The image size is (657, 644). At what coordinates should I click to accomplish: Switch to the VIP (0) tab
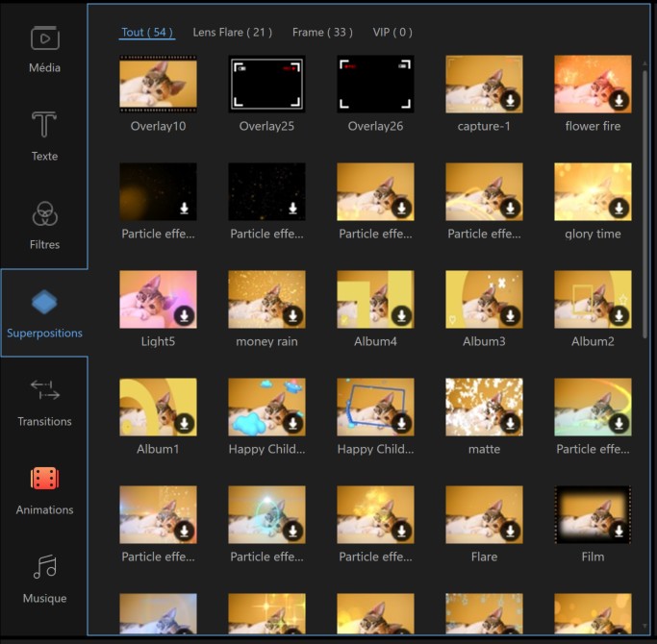[392, 33]
